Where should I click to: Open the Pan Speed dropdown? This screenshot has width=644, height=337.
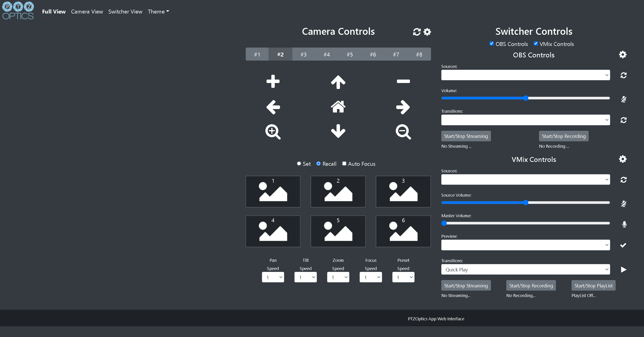pos(273,277)
